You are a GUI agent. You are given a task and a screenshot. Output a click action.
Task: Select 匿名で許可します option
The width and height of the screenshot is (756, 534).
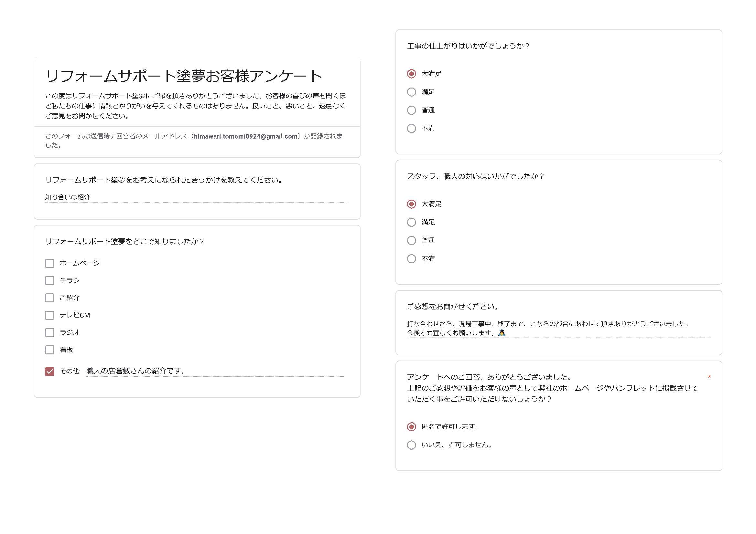(x=411, y=427)
